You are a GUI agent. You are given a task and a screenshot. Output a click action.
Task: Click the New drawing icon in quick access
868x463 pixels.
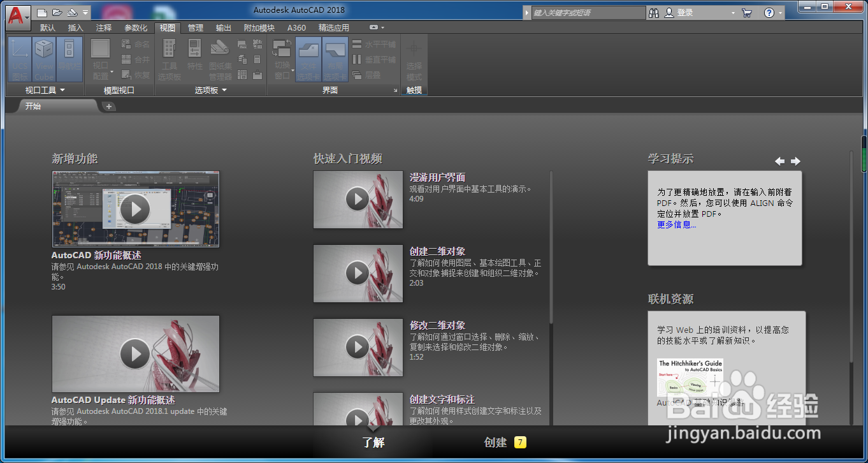pyautogui.click(x=42, y=12)
